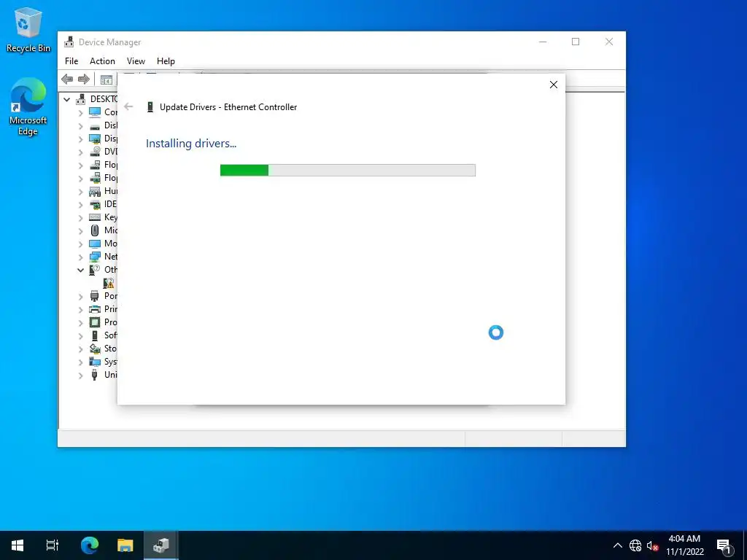Expand the Processors chevron
This screenshot has height=560, width=747.
click(x=80, y=323)
